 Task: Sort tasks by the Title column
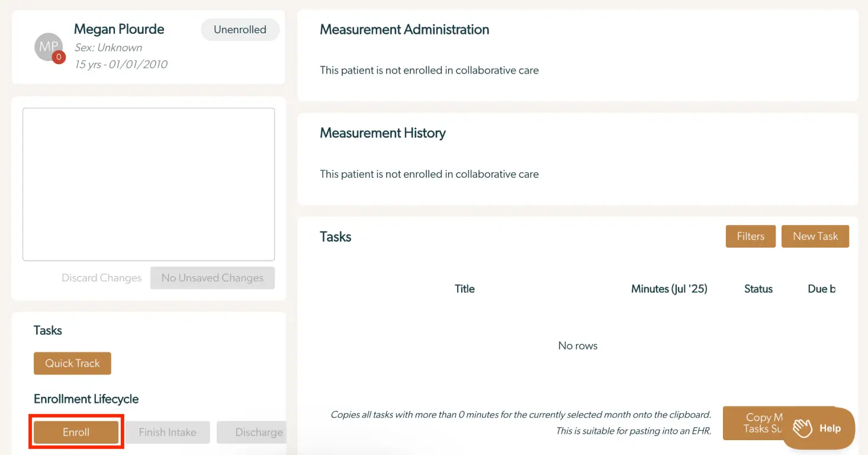(465, 289)
